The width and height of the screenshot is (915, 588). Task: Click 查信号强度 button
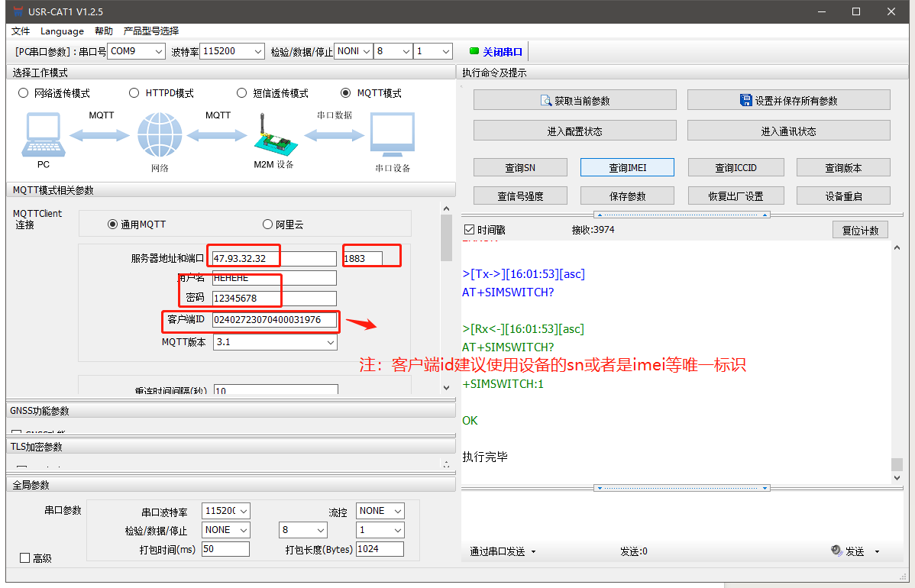(x=520, y=196)
